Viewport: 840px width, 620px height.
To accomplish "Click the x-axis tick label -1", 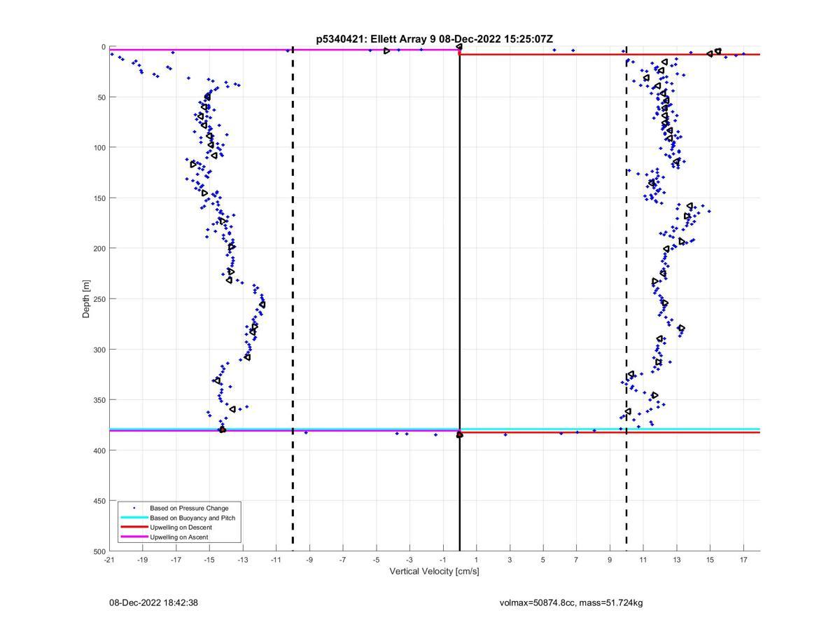I will [x=442, y=560].
